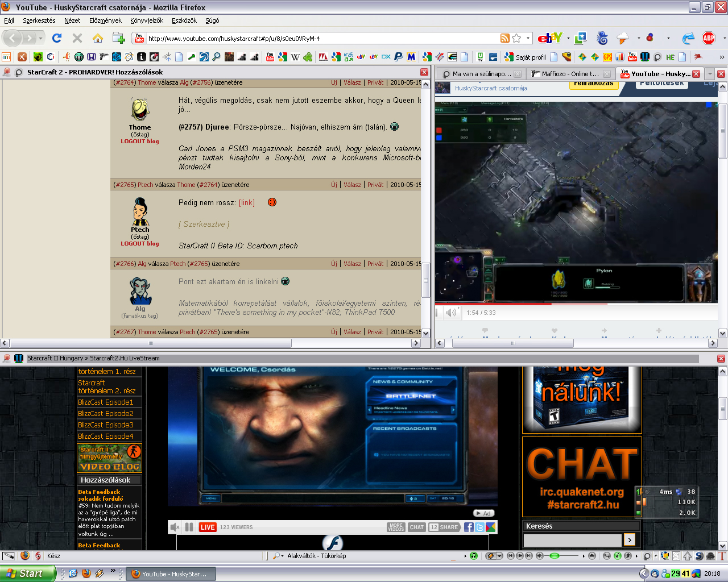728x582 pixels.
Task: Click the Twitter share icon on livestream player
Action: coord(479,527)
